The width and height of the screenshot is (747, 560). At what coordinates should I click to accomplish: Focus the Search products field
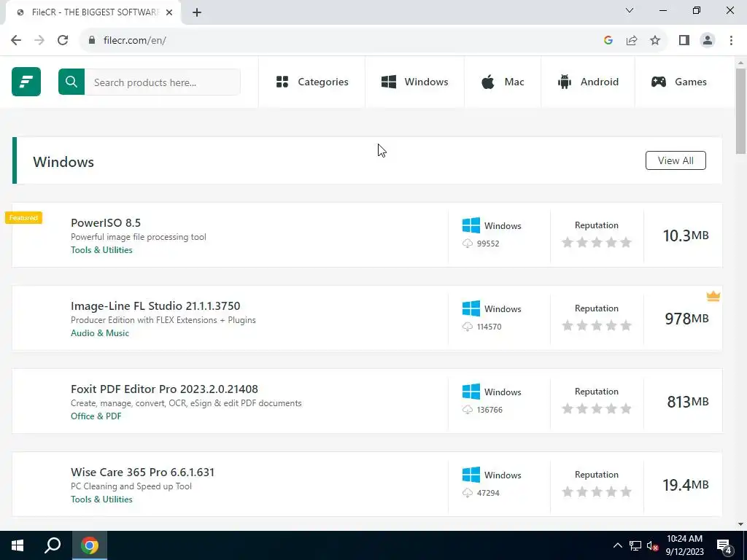click(163, 82)
